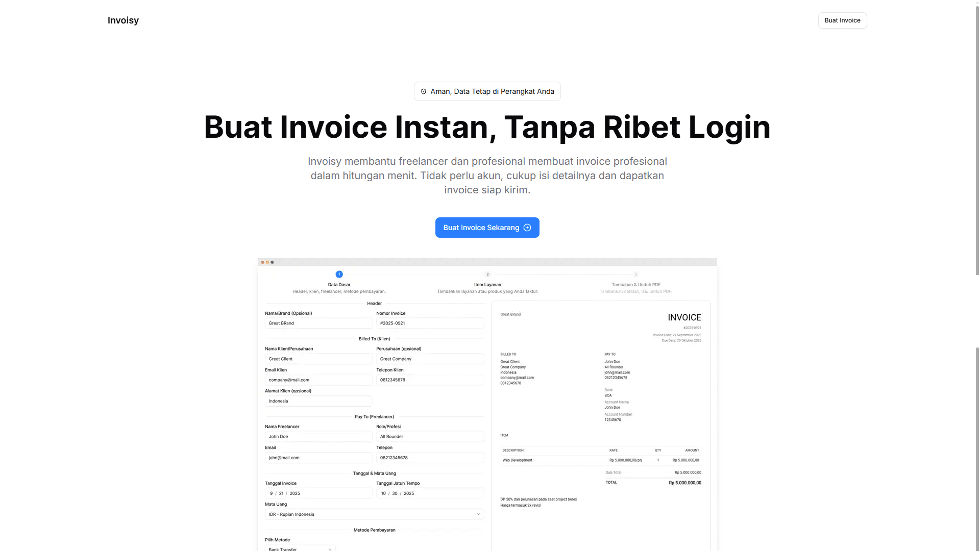Click the step 3 circle above Tambahan & Unduh PDF
Viewport: 980px width, 551px height.
tap(636, 274)
